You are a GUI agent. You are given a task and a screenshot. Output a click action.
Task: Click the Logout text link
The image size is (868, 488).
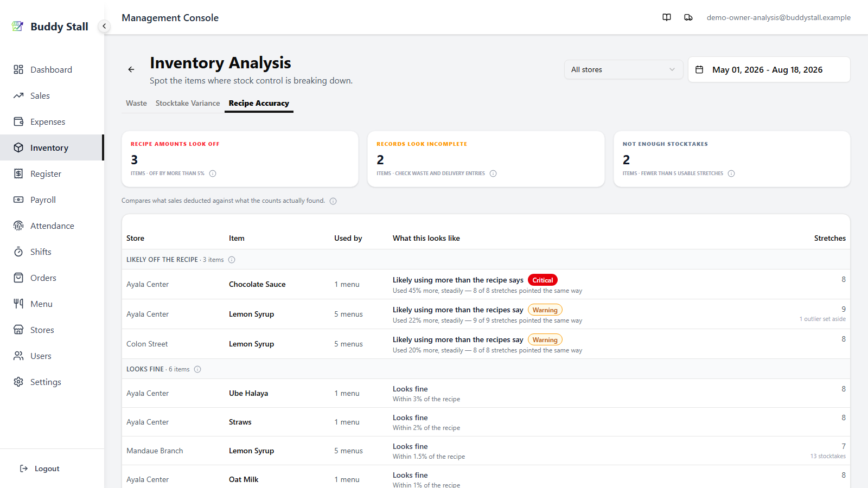click(x=47, y=469)
